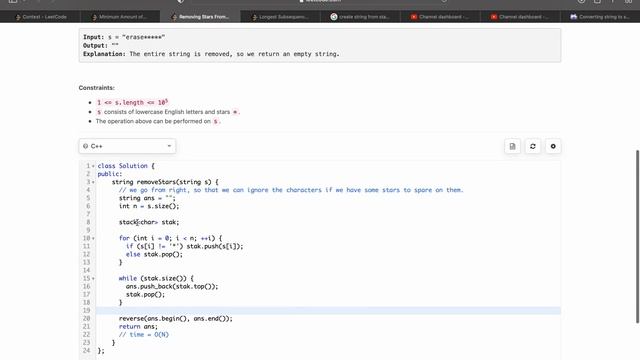The height and width of the screenshot is (360, 640).
Task: Click the line 17 'stak.pop();' statement
Action: click(145, 294)
